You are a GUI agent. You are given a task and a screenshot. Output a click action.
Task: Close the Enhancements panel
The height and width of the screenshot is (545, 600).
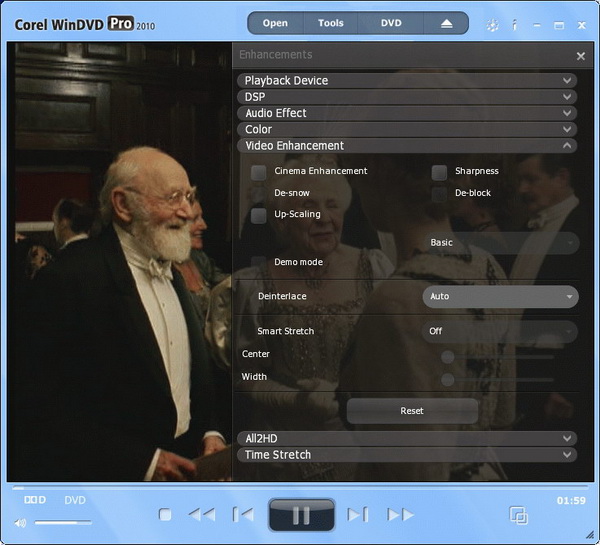[x=580, y=56]
